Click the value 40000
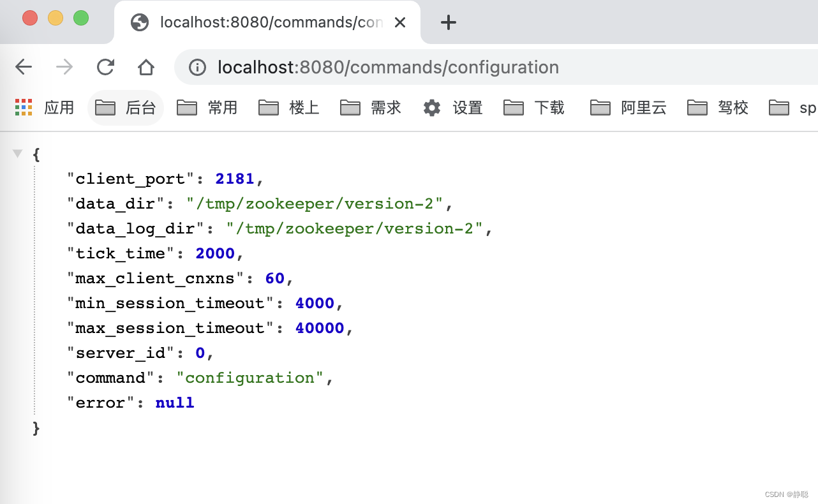 [320, 328]
